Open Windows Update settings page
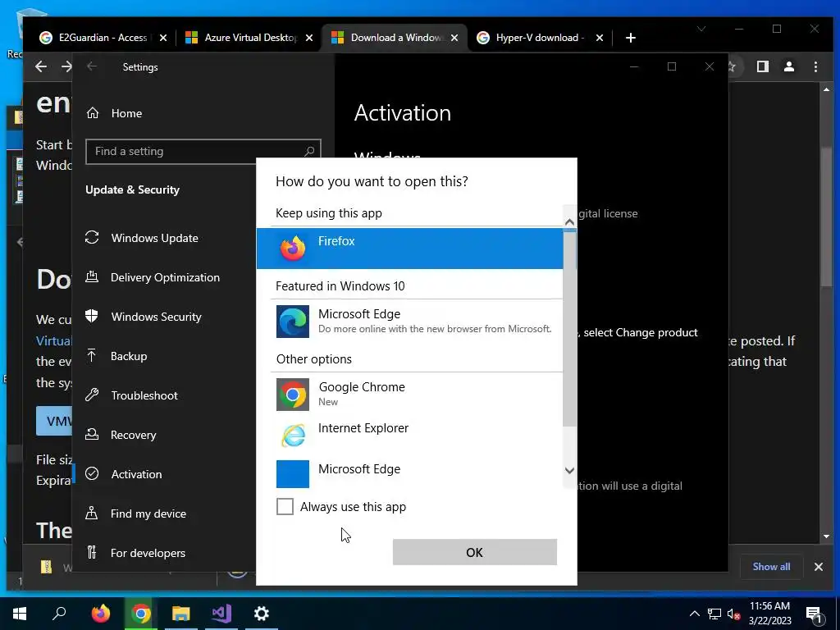This screenshot has width=840, height=630. [x=154, y=238]
